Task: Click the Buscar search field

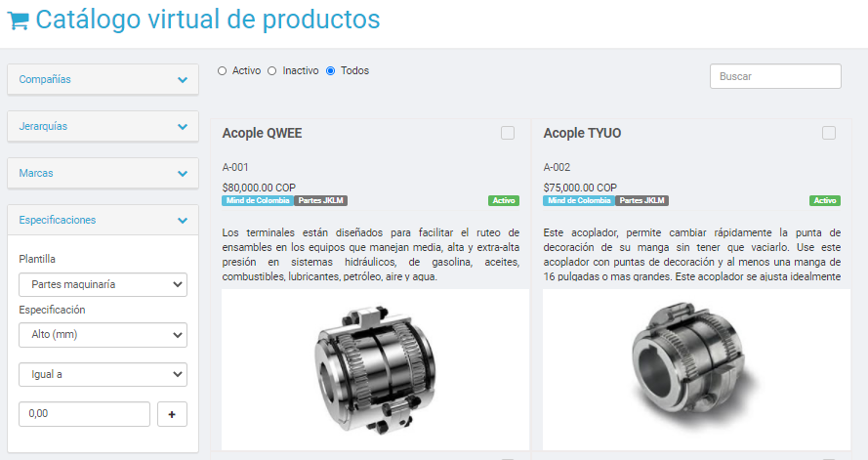Action: (775, 76)
